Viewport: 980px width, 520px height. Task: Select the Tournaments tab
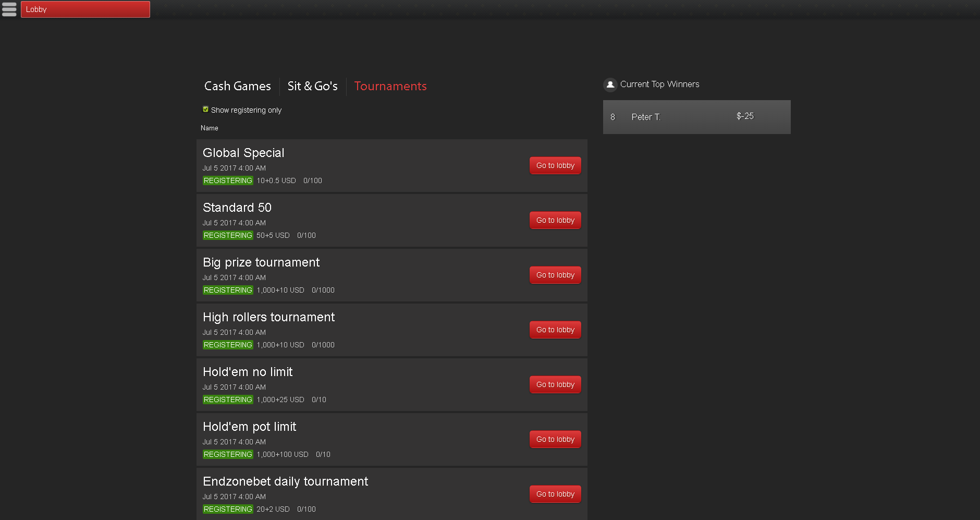(x=390, y=86)
